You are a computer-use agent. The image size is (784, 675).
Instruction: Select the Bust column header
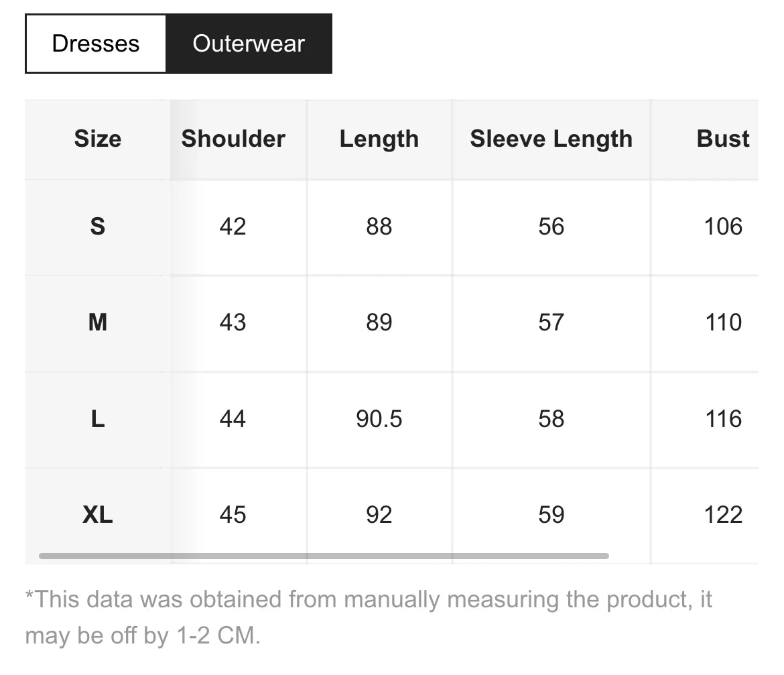723,139
